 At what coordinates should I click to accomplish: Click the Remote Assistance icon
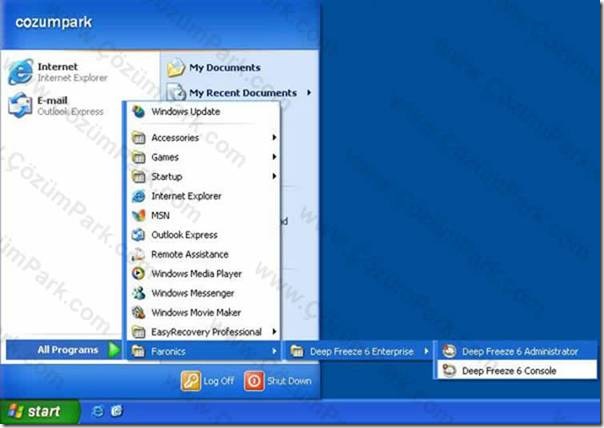click(139, 254)
